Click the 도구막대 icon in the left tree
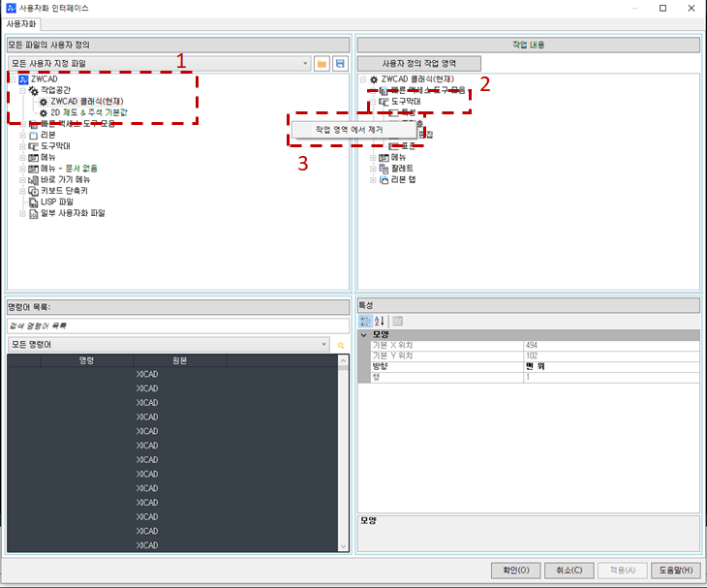The image size is (707, 588). point(33,146)
